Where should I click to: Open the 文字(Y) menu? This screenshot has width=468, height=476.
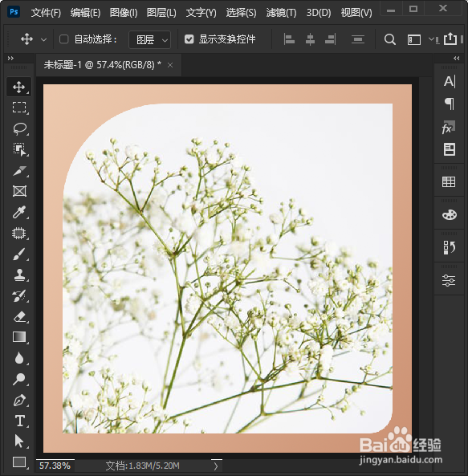tap(201, 13)
